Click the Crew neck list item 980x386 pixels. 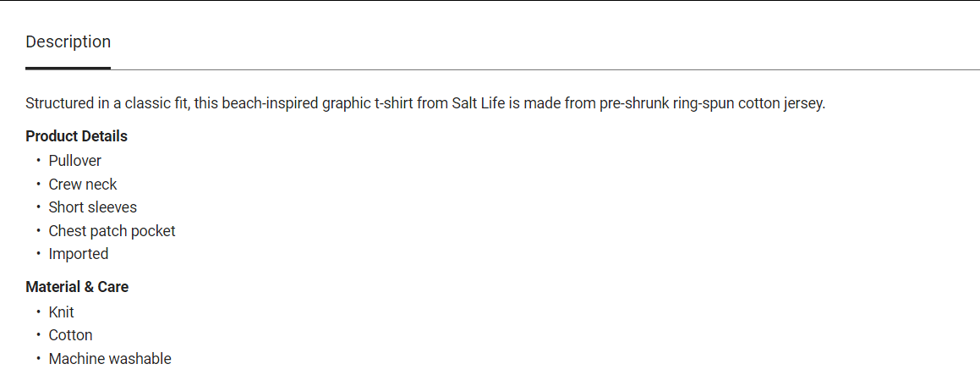pyautogui.click(x=83, y=185)
